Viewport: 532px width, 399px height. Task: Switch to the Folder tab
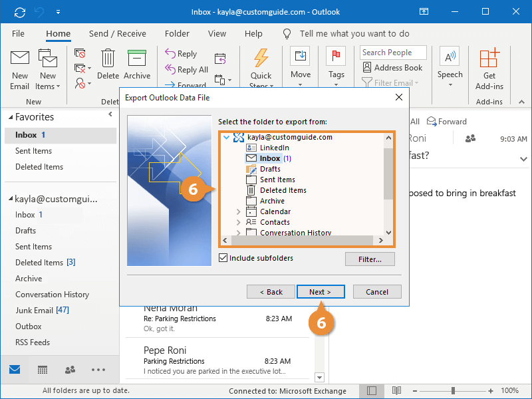[x=177, y=34]
